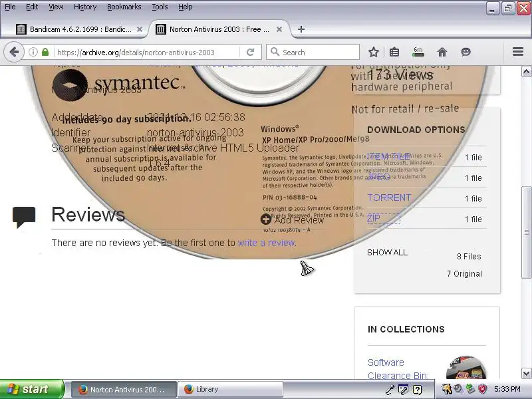532x399 pixels.
Task: Go to the Firefox home page icon
Action: coord(442,53)
